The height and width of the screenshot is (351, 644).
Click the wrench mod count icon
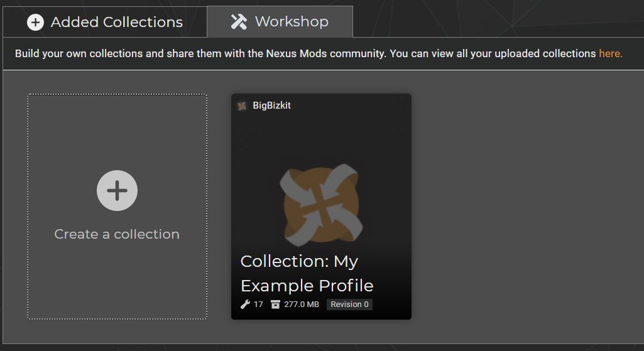pos(245,304)
